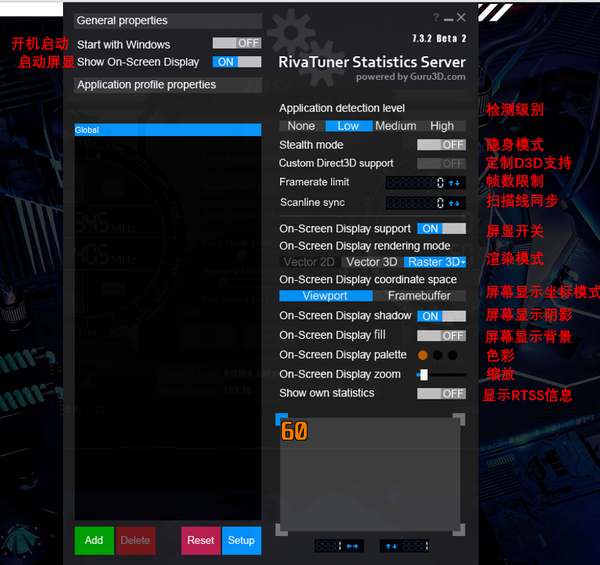Viewport: 600px width, 565px height.
Task: Click On-Screen Display rendering mode label
Action: (365, 246)
